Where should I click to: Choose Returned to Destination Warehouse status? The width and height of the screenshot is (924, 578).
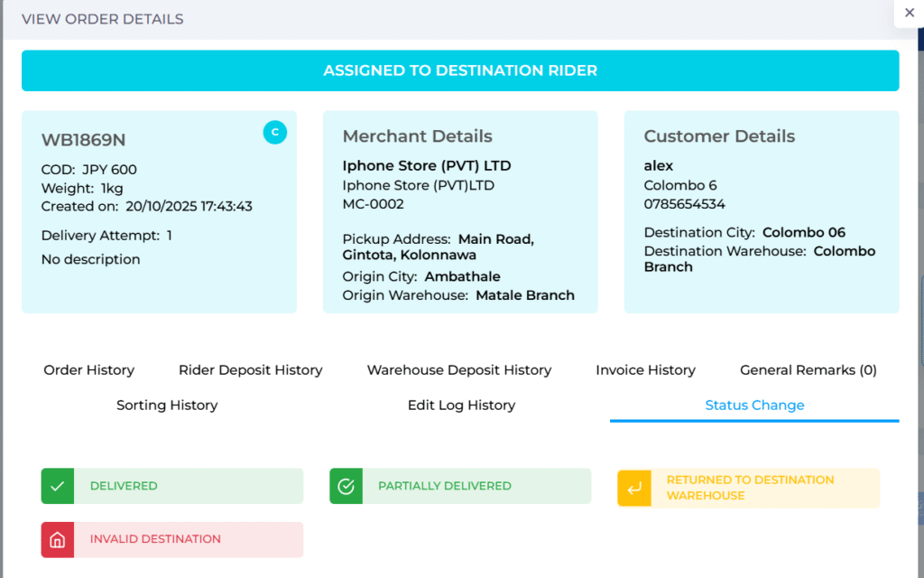click(762, 488)
